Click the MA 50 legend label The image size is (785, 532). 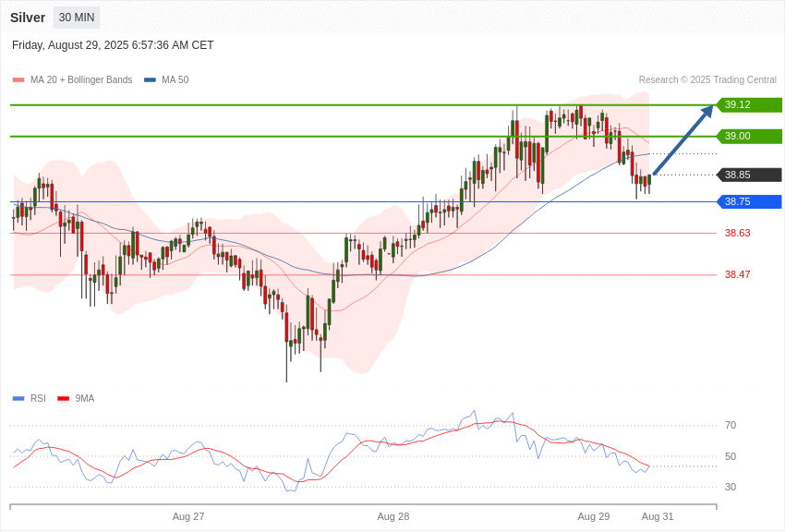tap(175, 79)
